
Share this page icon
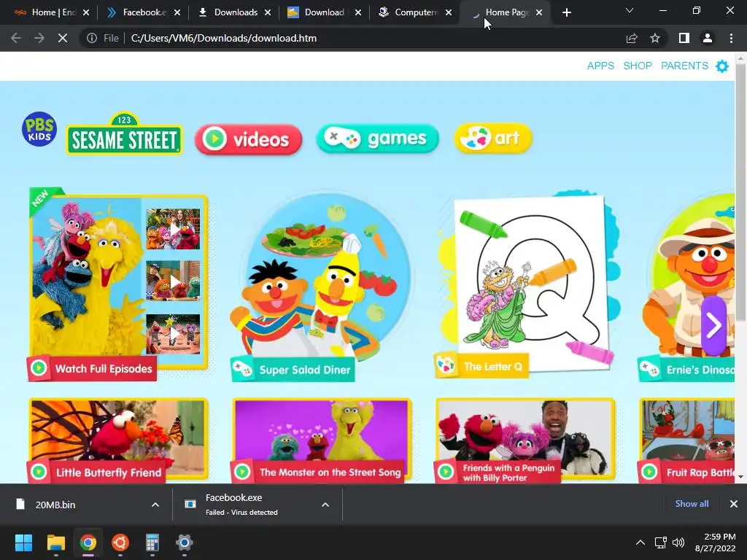coord(632,38)
